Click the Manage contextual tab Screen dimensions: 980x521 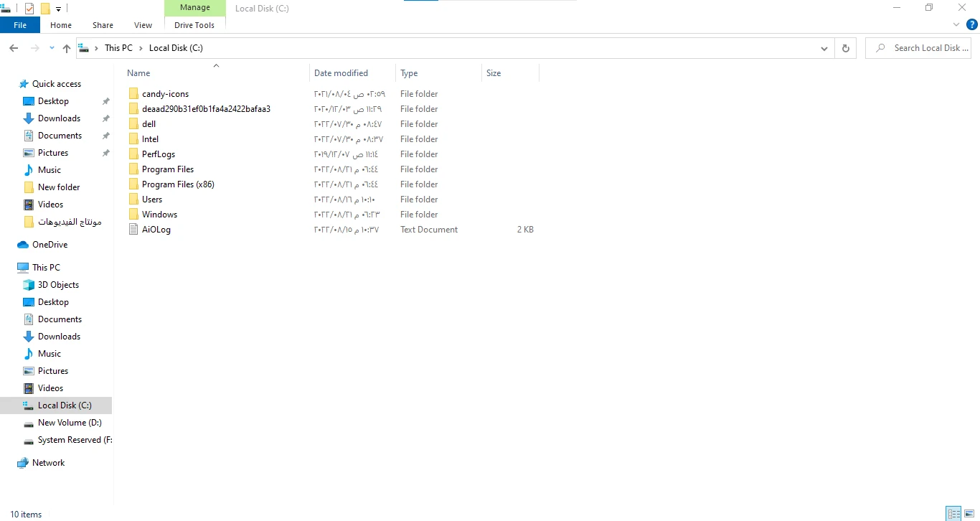coord(194,8)
